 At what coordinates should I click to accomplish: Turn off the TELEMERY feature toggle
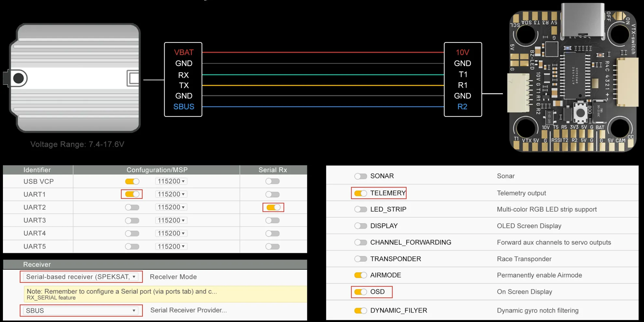360,193
